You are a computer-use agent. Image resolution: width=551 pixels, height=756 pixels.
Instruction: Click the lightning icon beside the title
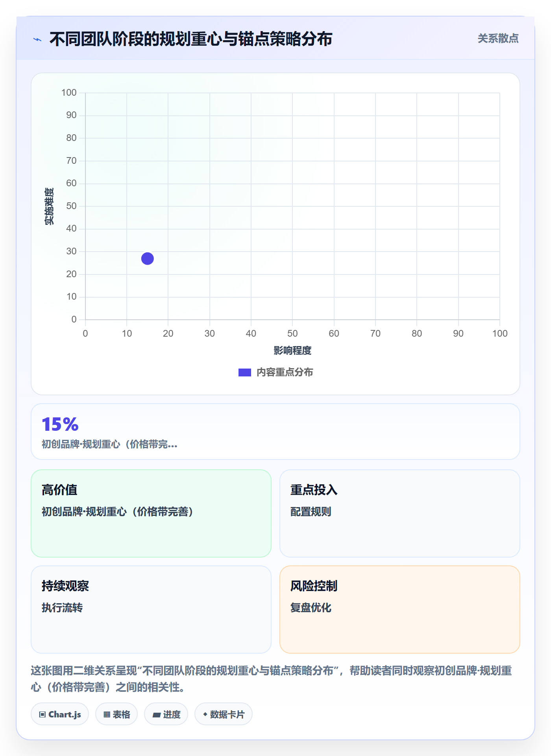(x=37, y=39)
